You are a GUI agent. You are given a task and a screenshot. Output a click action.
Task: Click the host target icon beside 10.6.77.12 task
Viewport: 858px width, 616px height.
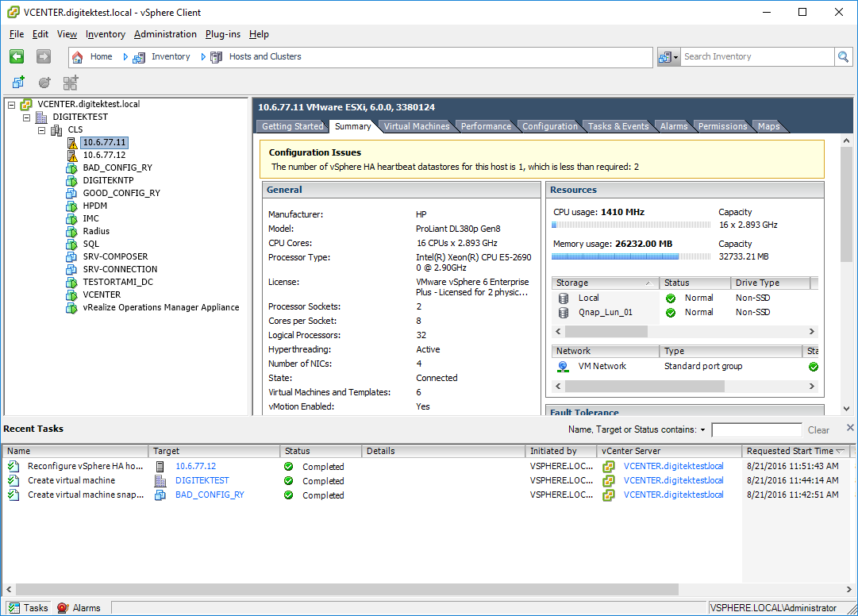click(x=160, y=467)
